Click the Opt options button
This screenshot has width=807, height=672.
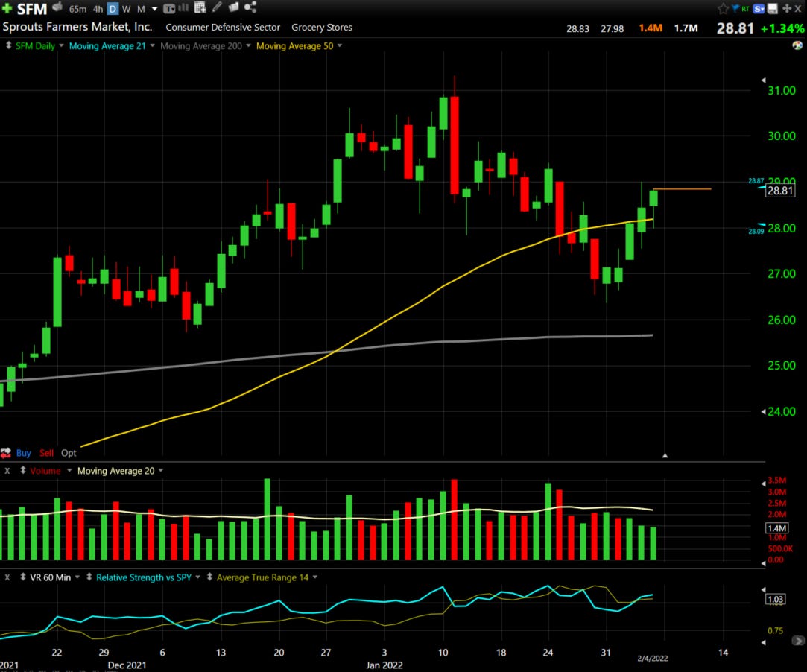(69, 453)
